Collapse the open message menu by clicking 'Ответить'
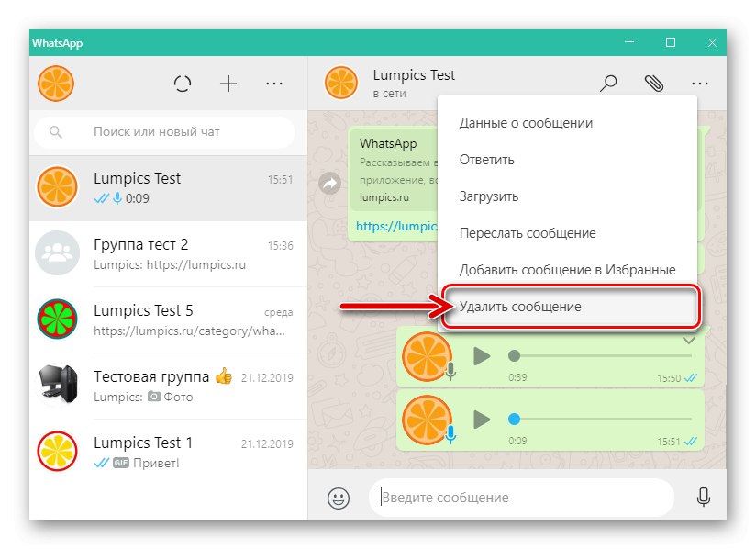This screenshot has width=756, height=549. (x=487, y=159)
